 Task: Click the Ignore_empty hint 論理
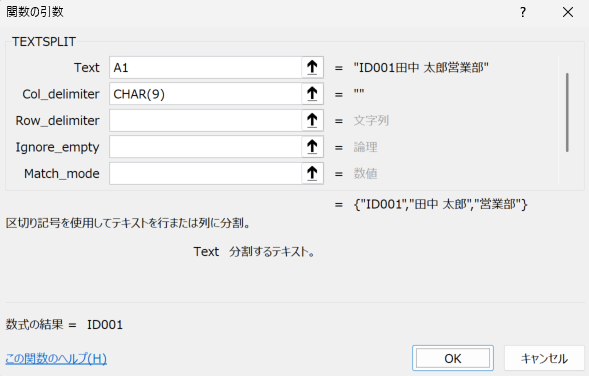[365, 147]
